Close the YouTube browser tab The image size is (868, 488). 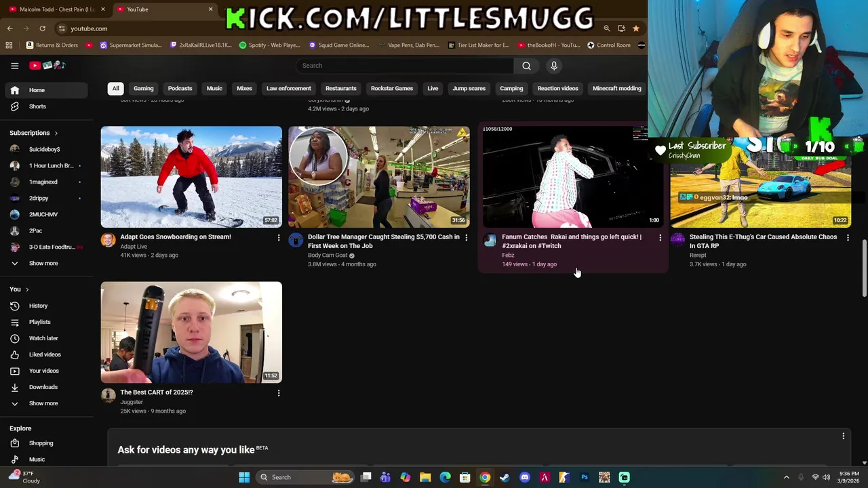[210, 9]
